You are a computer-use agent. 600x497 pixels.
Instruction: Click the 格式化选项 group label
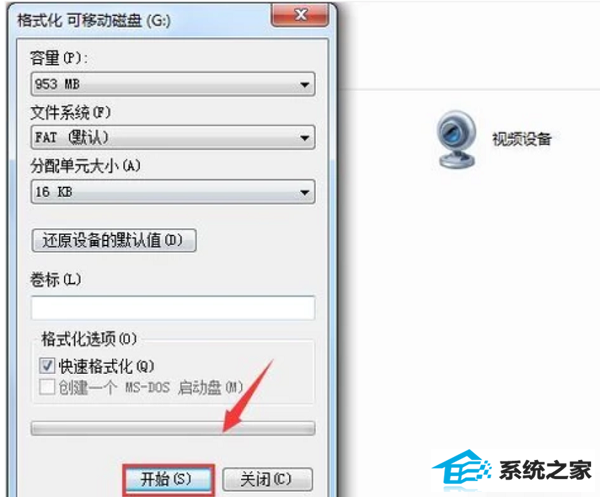coord(89,339)
